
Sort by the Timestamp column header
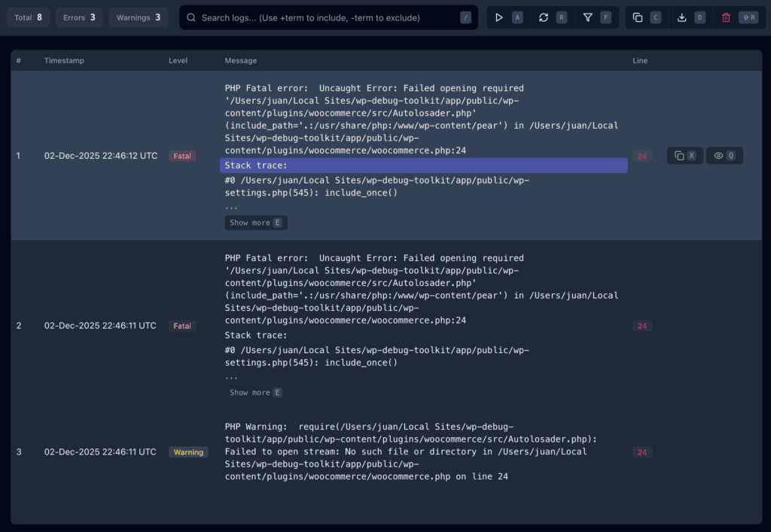point(66,61)
